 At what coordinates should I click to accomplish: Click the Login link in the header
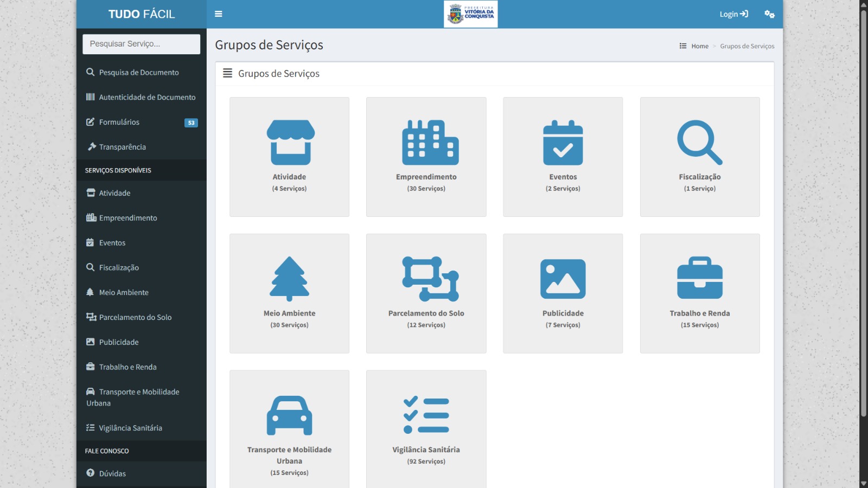point(733,14)
